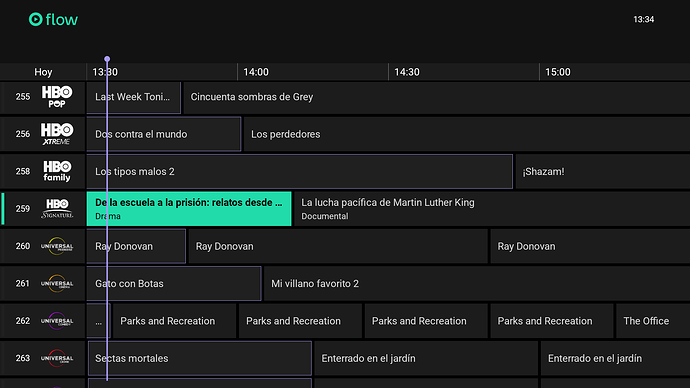The height and width of the screenshot is (388, 690).
Task: Select Mi villano favorito 2 program
Action: (x=477, y=284)
